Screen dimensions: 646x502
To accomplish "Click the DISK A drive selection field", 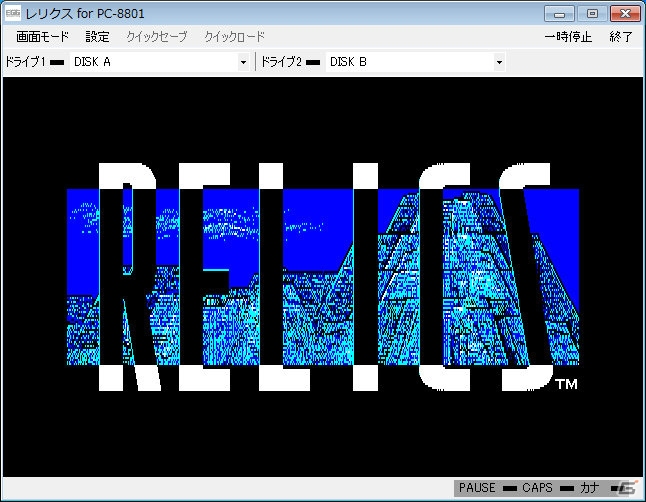I will (x=159, y=62).
